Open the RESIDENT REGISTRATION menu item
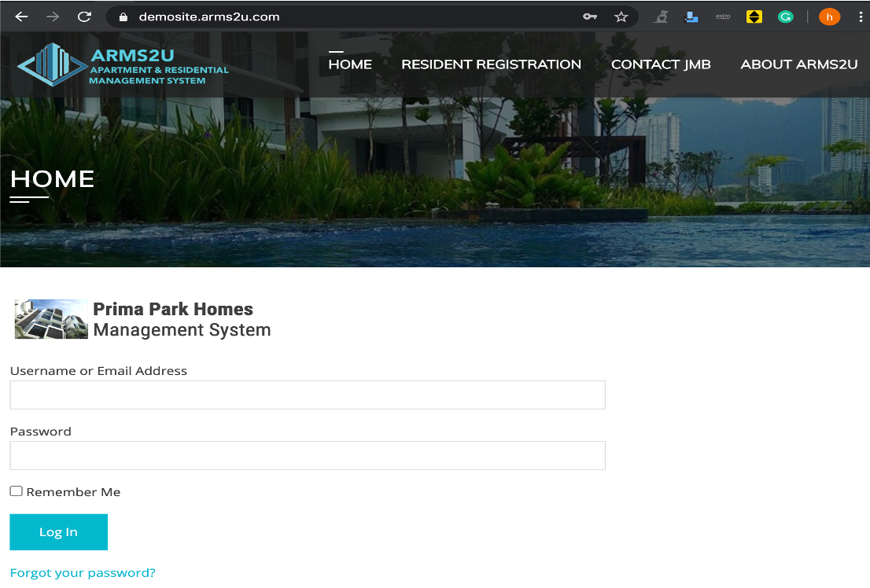 coord(491,64)
